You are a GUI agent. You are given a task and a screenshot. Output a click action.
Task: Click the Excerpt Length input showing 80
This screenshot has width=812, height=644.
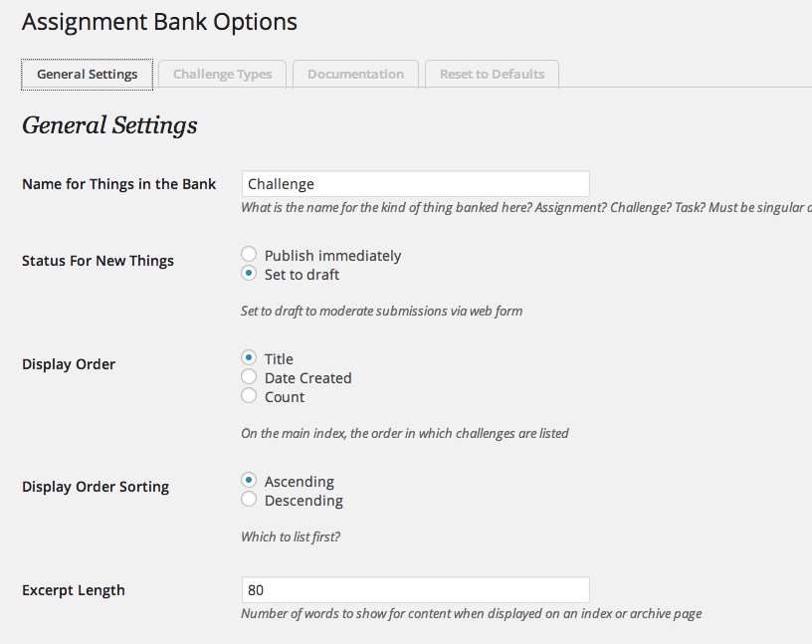[415, 589]
